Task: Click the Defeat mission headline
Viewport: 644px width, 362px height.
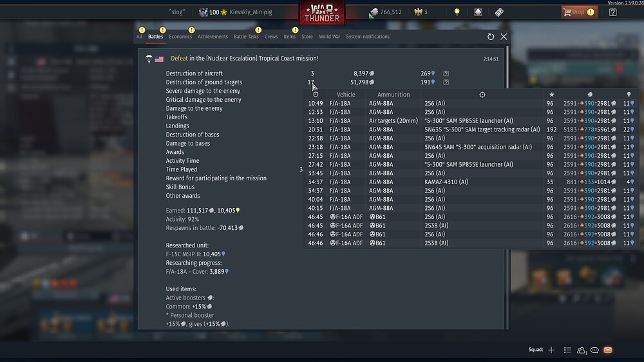Action: (x=244, y=59)
